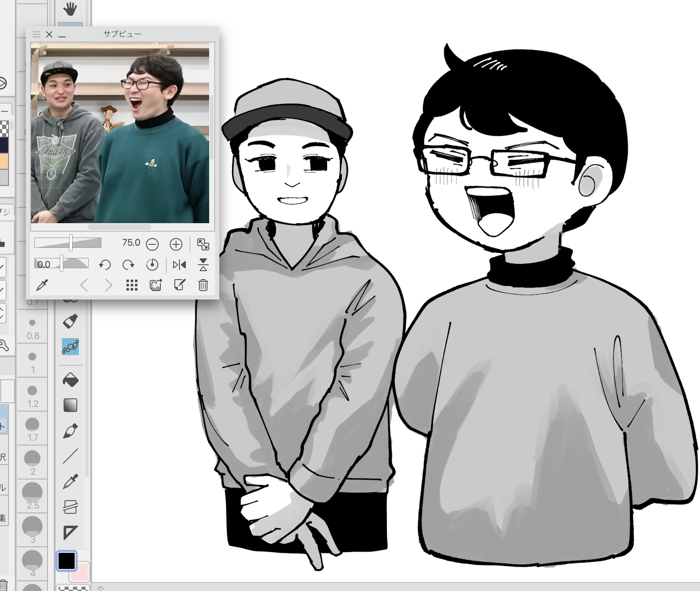Viewport: 700px width, 591px height.
Task: Delete the Sub View image with trash icon
Action: (203, 285)
